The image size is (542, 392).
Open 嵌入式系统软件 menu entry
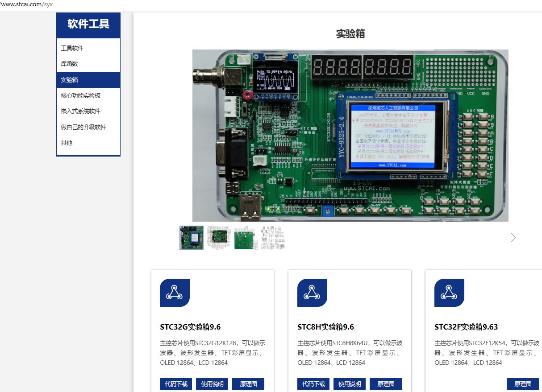(x=81, y=111)
